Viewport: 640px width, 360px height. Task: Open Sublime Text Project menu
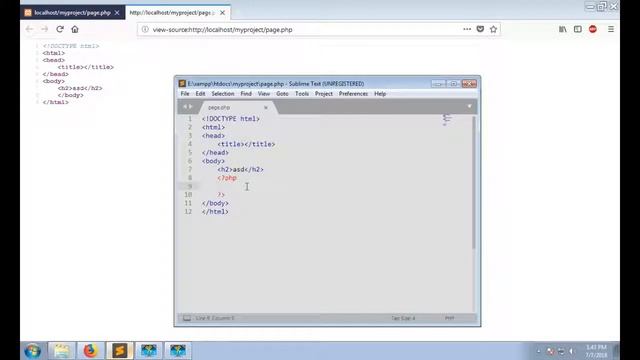324,94
